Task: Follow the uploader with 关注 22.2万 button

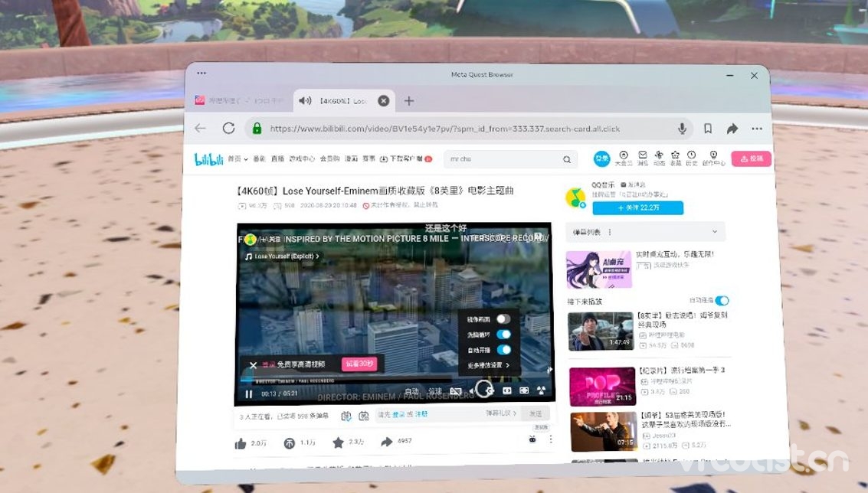Action: pyautogui.click(x=637, y=208)
